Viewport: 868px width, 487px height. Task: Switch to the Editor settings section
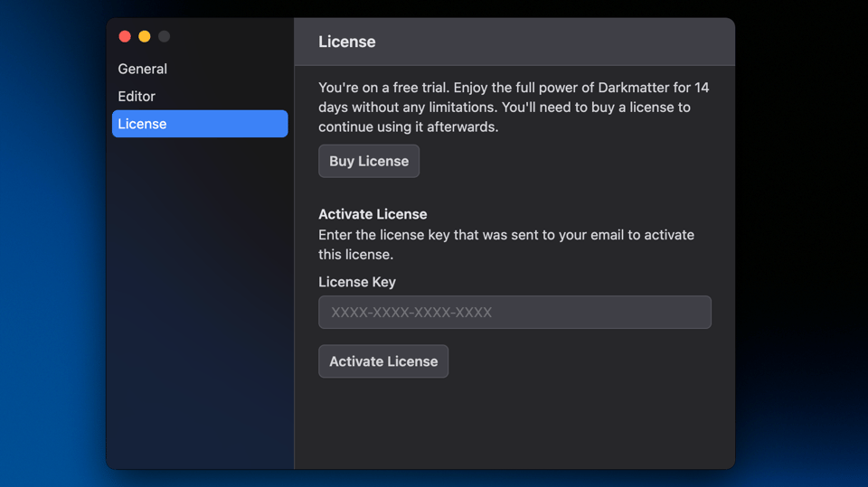coord(137,97)
